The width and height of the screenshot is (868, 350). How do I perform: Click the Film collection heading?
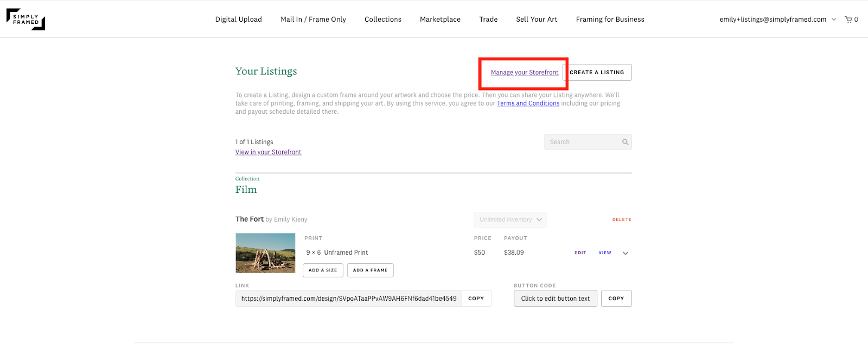[x=246, y=190]
